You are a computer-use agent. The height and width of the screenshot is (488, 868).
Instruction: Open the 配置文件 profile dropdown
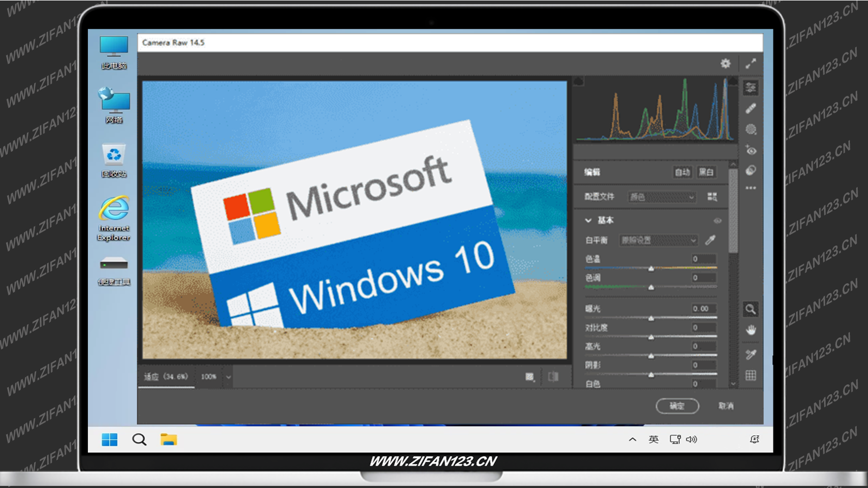(x=662, y=197)
